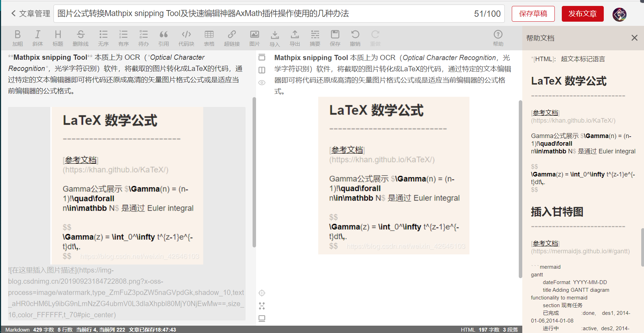Open help (帮助) in the toolbar
This screenshot has width=644, height=333.
pyautogui.click(x=498, y=38)
